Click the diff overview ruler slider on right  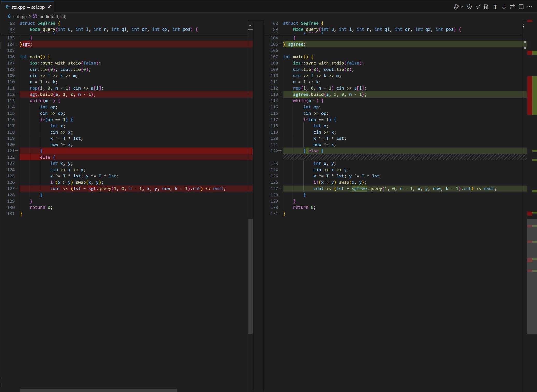pyautogui.click(x=532, y=276)
